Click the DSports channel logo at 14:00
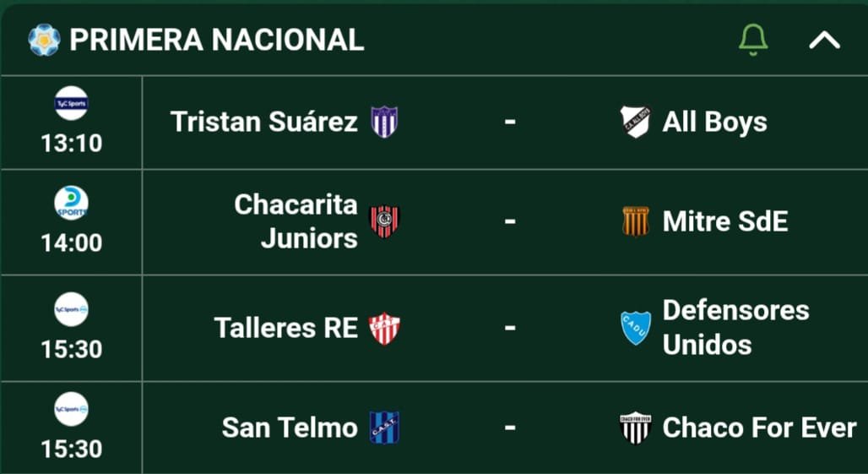The image size is (868, 474). [x=72, y=203]
